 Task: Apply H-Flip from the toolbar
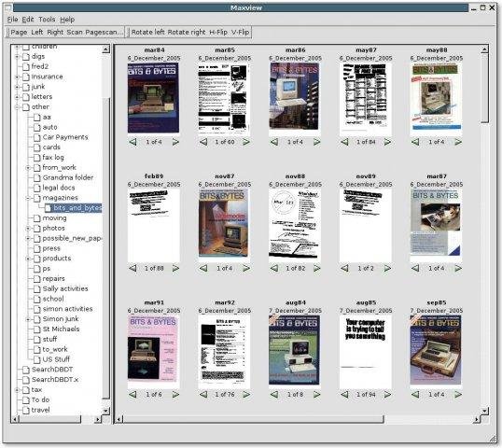218,32
